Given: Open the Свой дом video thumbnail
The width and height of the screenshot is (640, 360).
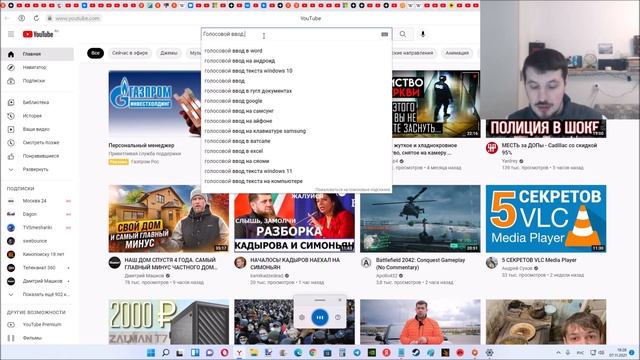Looking at the screenshot, I should pos(169,219).
